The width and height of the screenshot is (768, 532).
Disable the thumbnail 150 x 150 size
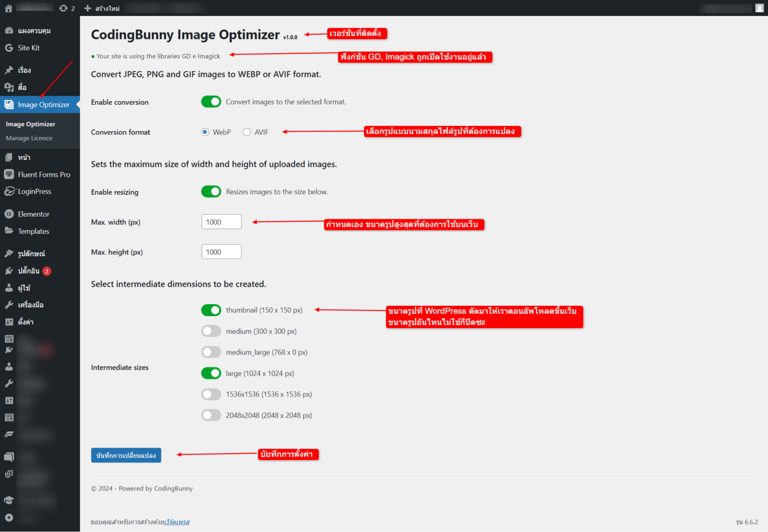click(x=211, y=310)
